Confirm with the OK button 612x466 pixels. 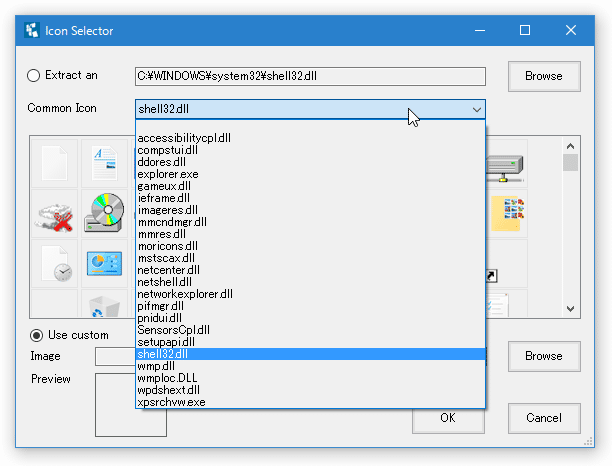click(x=448, y=418)
